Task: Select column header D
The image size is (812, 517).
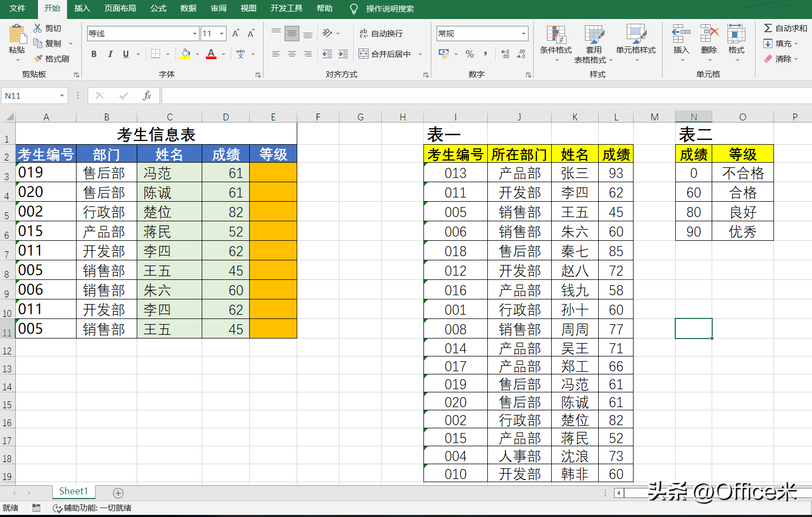Action: coord(226,117)
